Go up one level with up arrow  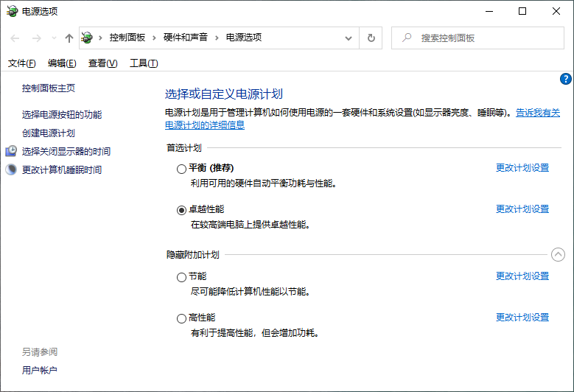coord(69,38)
